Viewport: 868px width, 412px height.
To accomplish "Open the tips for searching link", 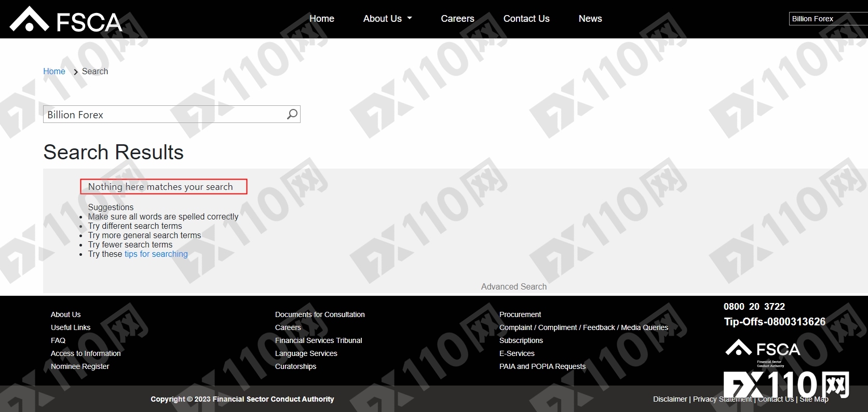I will [156, 254].
